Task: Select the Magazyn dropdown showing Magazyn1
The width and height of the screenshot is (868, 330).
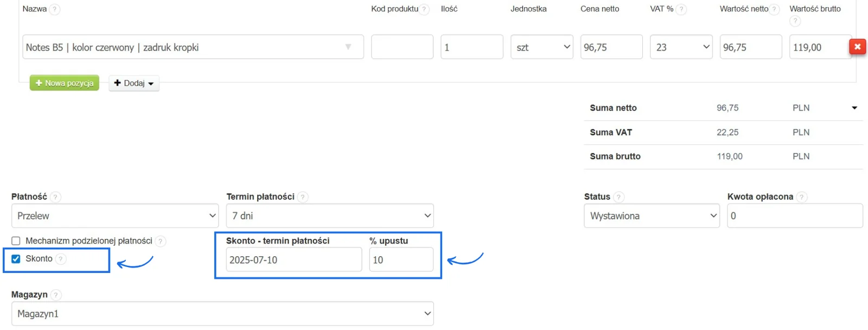Action: 222,314
